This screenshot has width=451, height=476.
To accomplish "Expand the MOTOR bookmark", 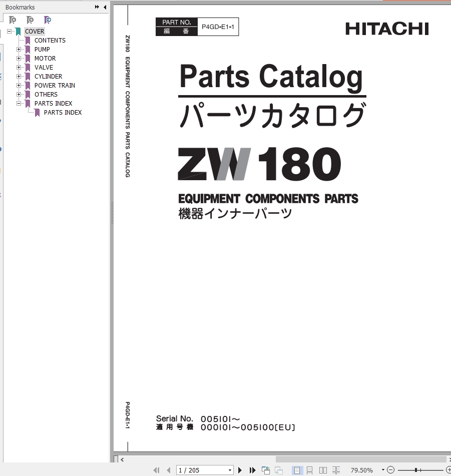I will [x=19, y=58].
